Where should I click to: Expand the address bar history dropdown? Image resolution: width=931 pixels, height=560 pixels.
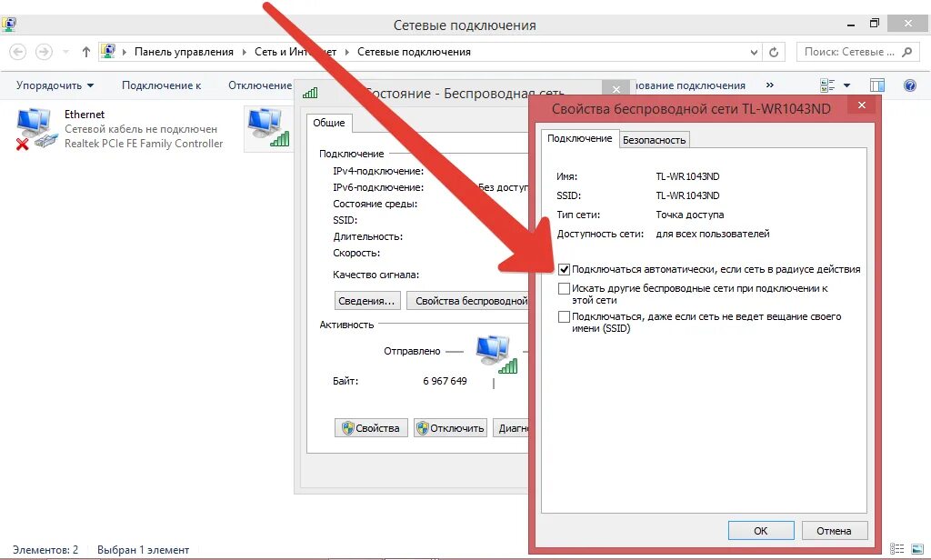(x=754, y=52)
